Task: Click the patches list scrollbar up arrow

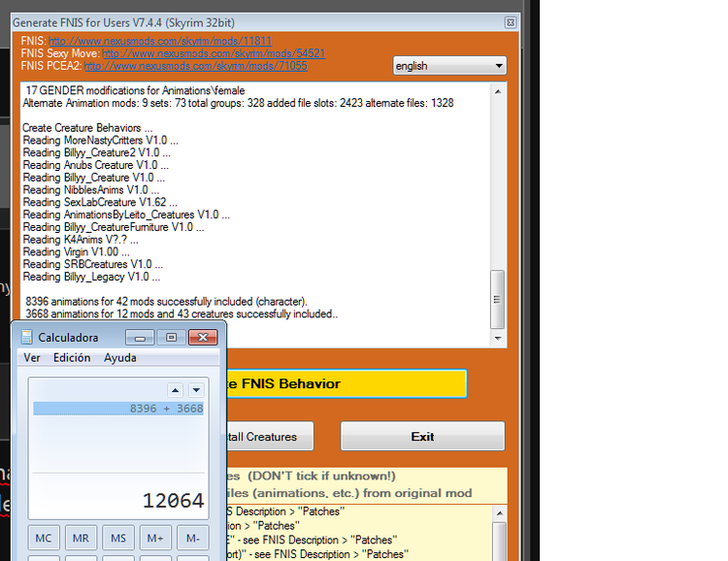Action: tap(500, 513)
